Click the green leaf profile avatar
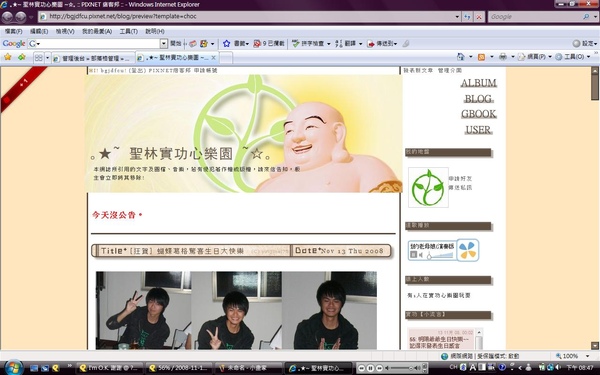 point(428,188)
